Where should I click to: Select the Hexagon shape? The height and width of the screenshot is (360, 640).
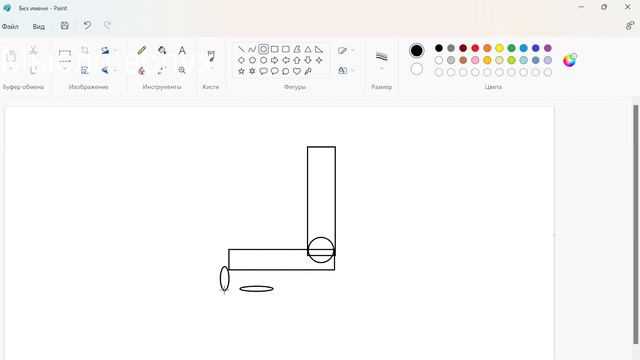[264, 60]
